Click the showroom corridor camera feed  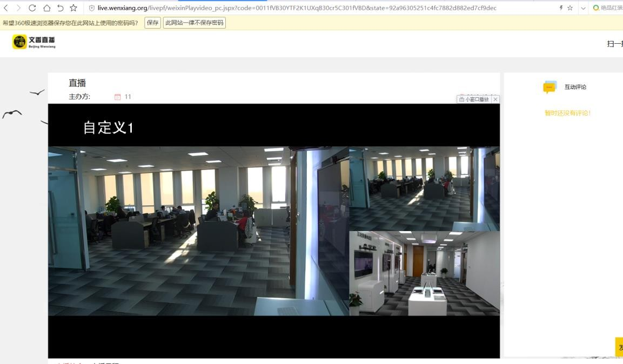coord(424,273)
